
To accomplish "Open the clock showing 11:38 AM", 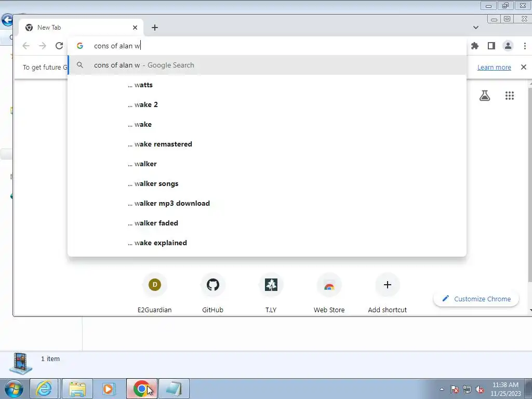I will click(505, 389).
